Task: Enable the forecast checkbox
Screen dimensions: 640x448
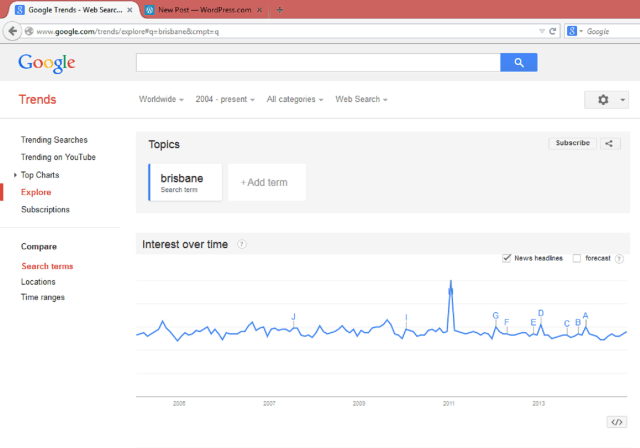Action: click(577, 258)
